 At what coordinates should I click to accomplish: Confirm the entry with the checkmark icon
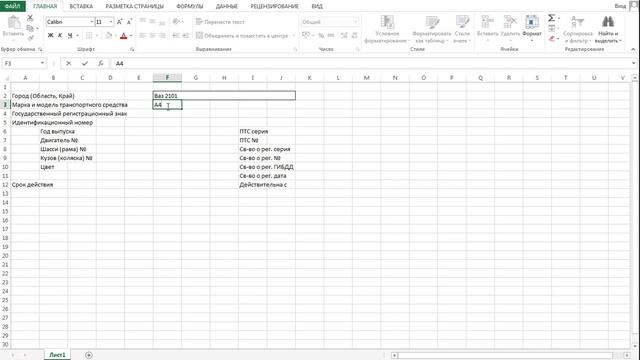click(84, 63)
